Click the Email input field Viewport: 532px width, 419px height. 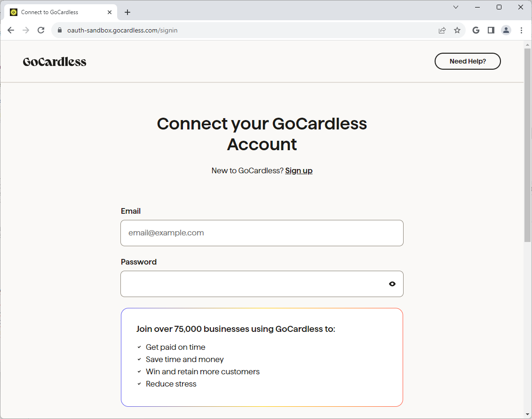click(x=262, y=233)
